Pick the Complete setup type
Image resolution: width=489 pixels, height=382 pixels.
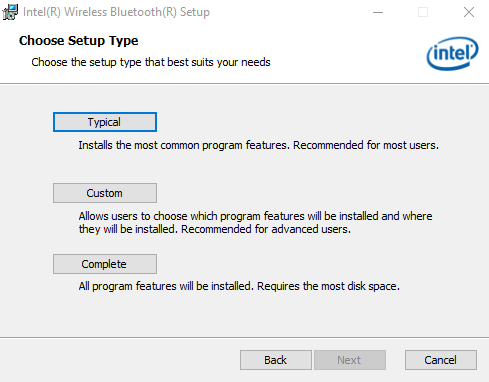[105, 264]
